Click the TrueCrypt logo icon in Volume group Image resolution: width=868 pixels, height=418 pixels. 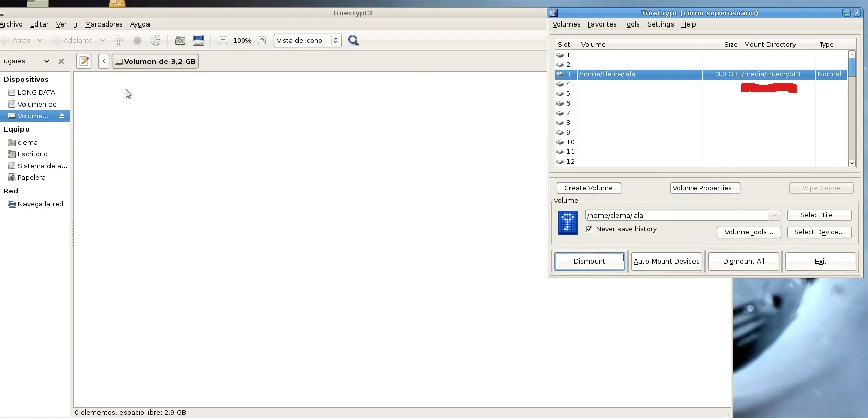coord(568,223)
